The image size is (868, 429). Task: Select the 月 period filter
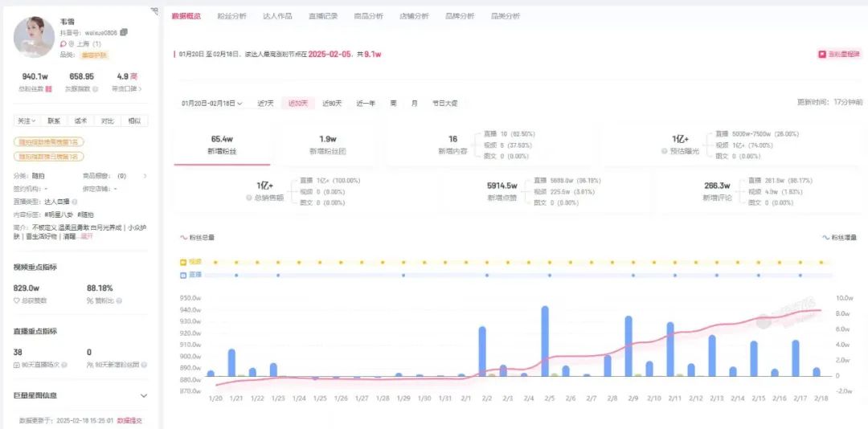click(414, 104)
